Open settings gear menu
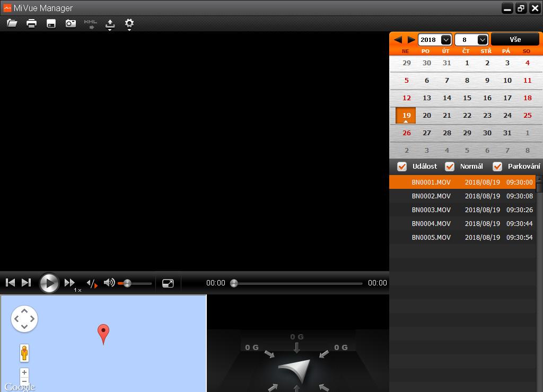This screenshot has height=392, width=543. tap(129, 23)
